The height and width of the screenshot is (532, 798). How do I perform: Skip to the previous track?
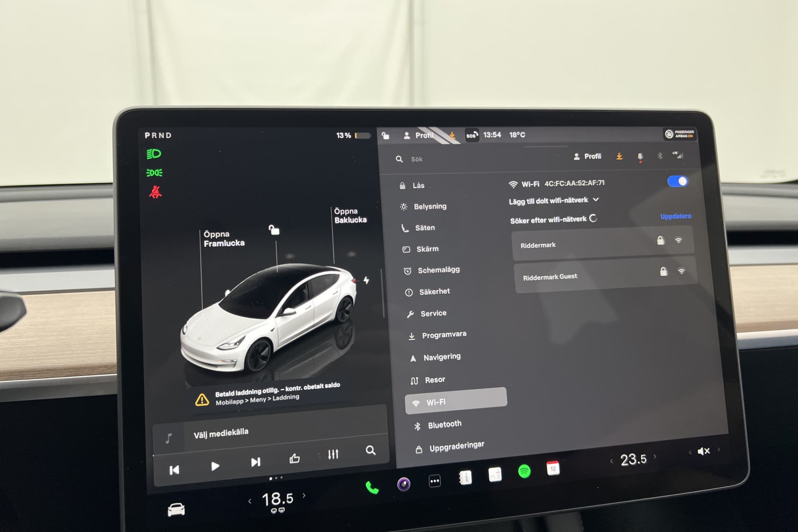[x=174, y=470]
